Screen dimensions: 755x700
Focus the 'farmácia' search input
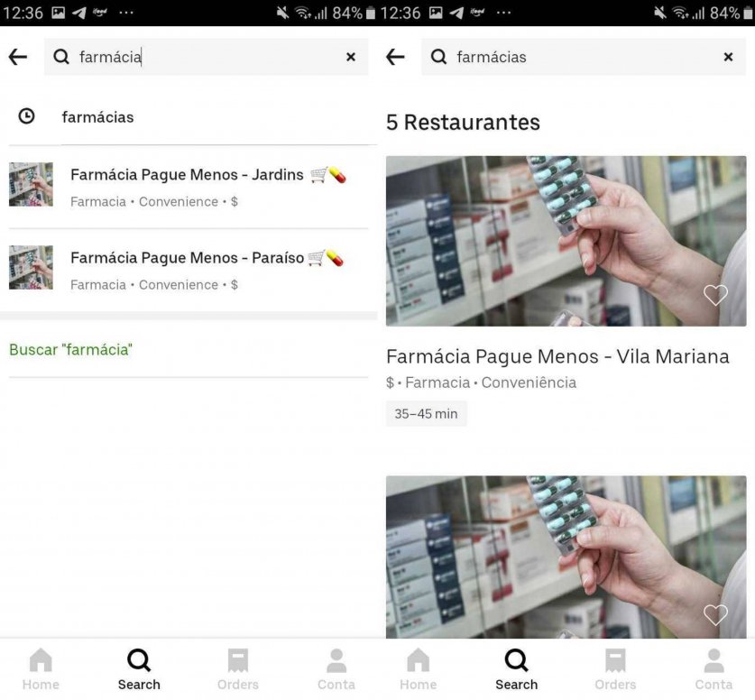coord(206,57)
